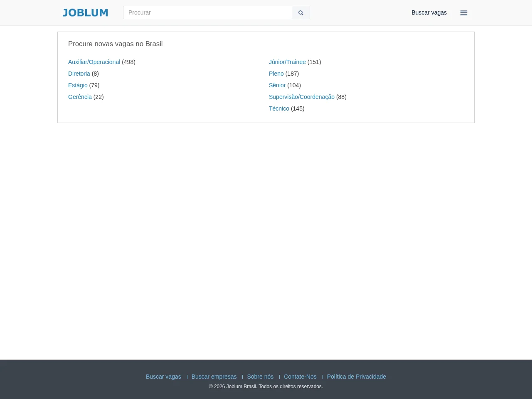Viewport: 532px width, 399px height.
Task: Click the '(22)' count beside Gerência
Action: tap(99, 97)
